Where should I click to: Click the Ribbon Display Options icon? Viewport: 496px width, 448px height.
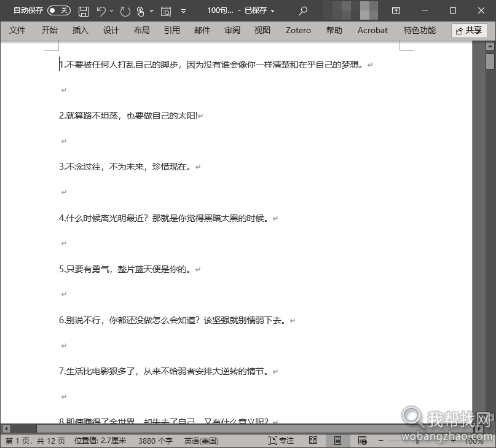pos(396,11)
